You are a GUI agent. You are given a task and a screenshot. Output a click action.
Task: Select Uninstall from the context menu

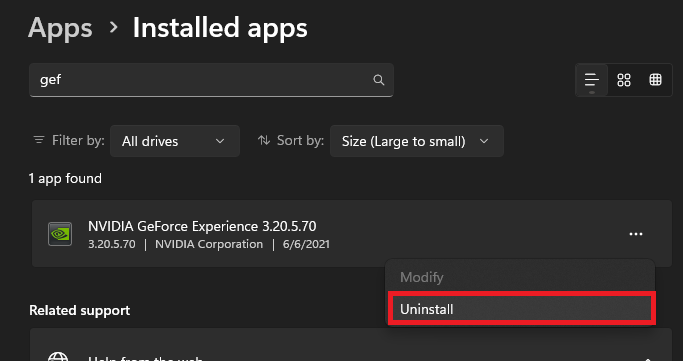[521, 308]
